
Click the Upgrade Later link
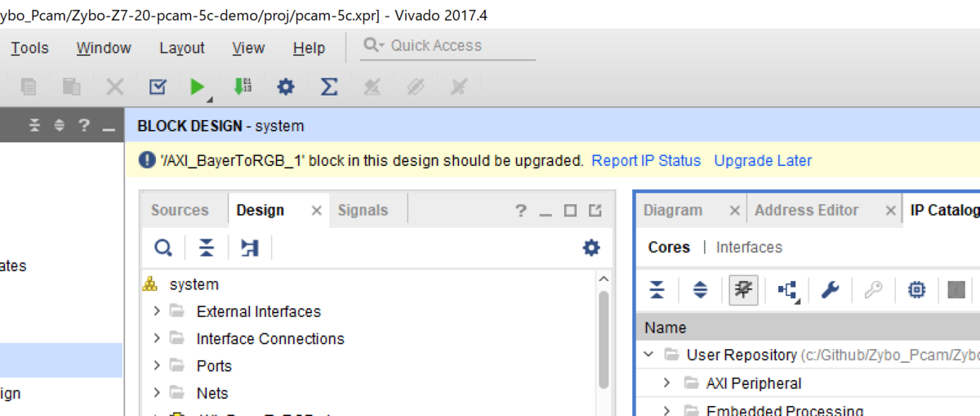pos(763,160)
